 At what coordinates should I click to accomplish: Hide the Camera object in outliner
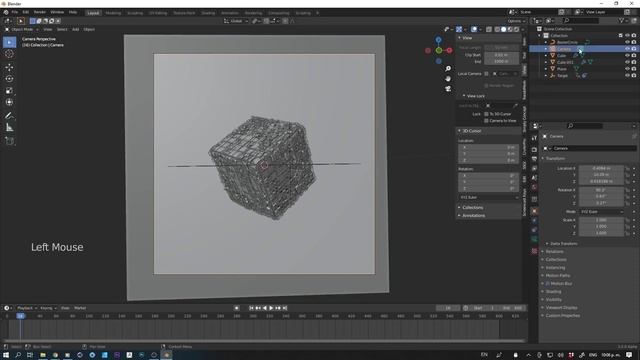[627, 49]
